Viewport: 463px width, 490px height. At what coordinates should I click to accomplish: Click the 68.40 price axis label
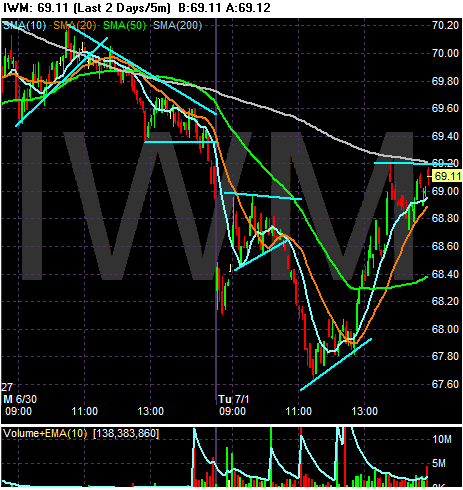pyautogui.click(x=446, y=274)
